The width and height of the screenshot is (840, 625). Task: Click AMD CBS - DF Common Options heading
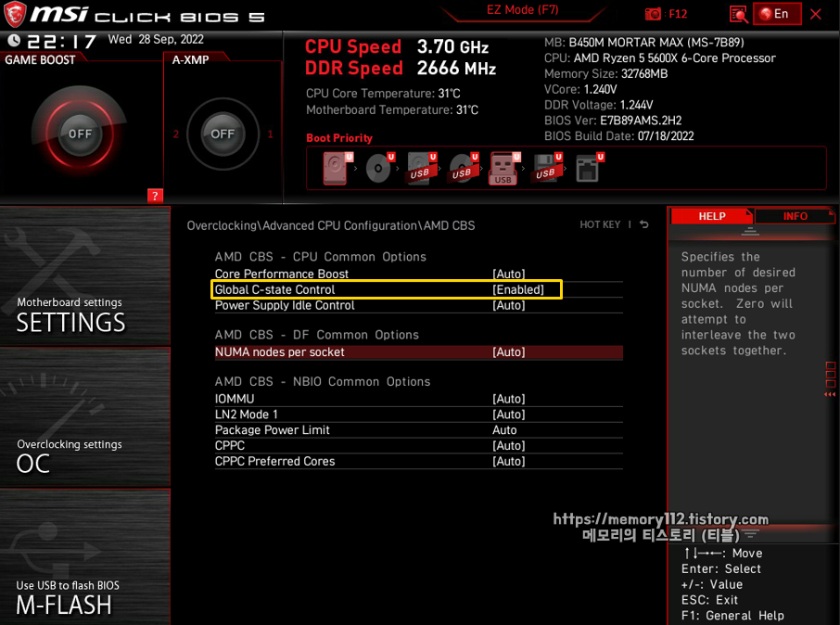point(316,335)
